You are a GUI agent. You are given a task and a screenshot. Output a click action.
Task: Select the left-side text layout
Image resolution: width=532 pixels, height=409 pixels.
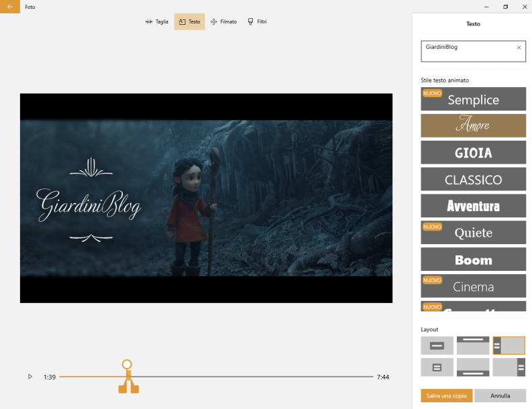(509, 345)
